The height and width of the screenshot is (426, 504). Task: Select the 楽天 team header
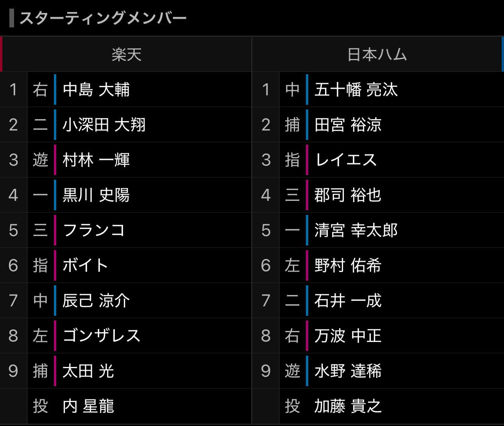point(126,54)
